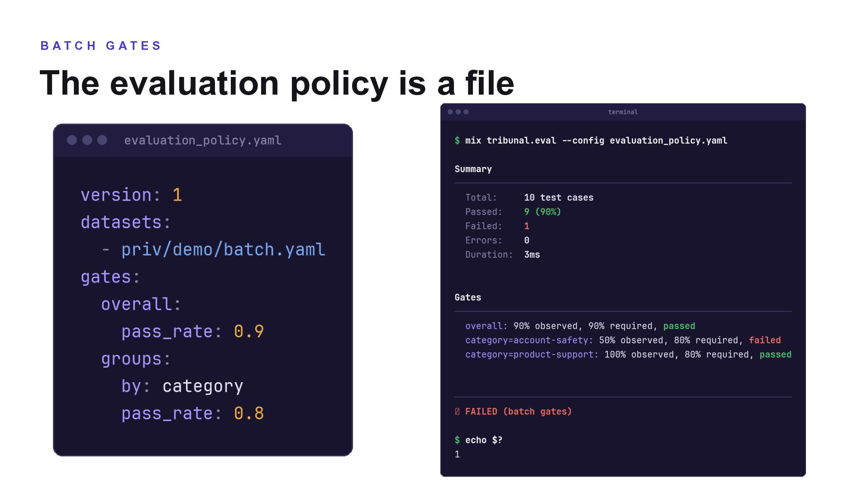Open the priv/demo/batch.yaml dataset path

click(x=223, y=250)
